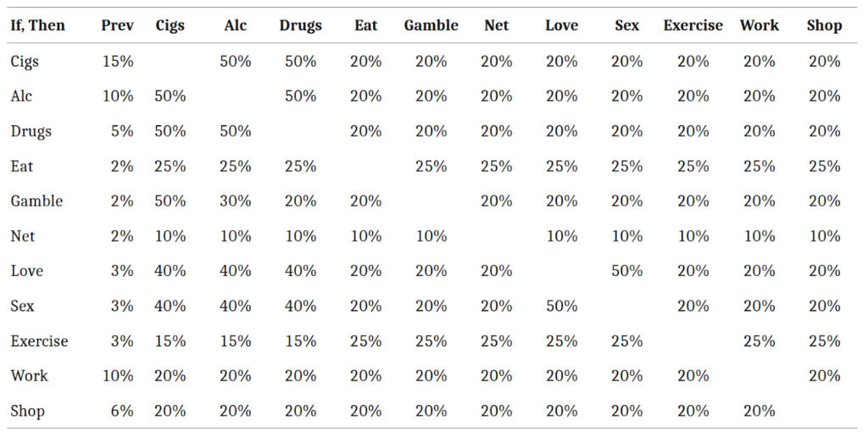Click the Gamble column header
The height and width of the screenshot is (437, 868).
tap(431, 25)
